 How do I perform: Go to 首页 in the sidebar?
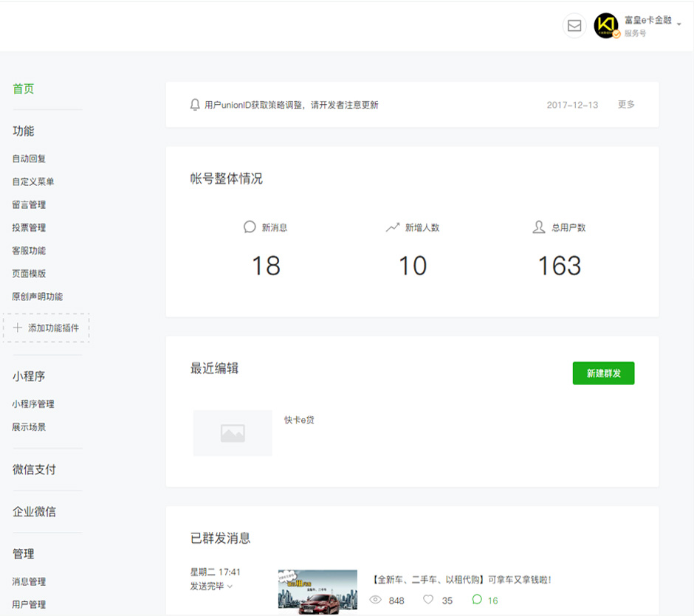tap(24, 89)
